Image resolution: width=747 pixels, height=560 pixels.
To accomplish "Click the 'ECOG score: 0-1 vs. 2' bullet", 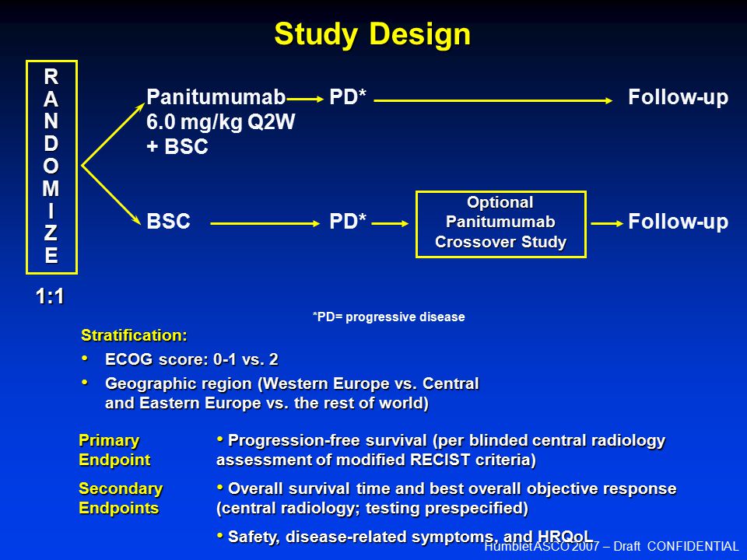I will tap(191, 359).
